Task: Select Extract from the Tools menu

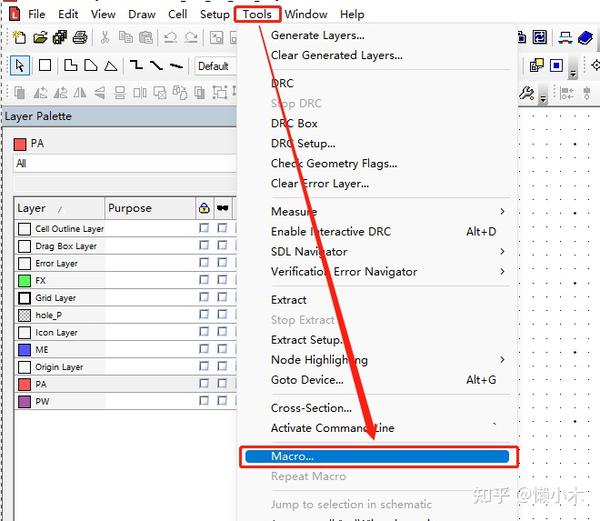Action: coord(289,300)
